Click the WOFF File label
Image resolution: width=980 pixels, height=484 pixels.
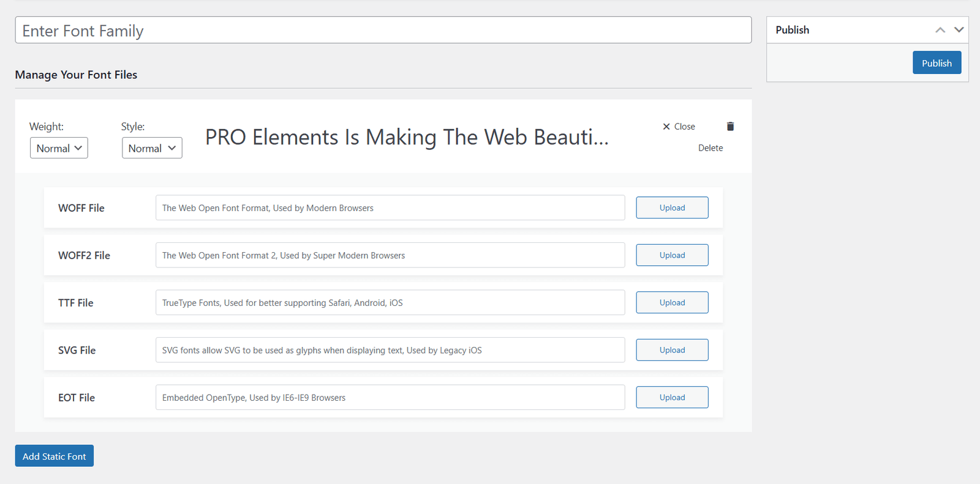(x=81, y=208)
